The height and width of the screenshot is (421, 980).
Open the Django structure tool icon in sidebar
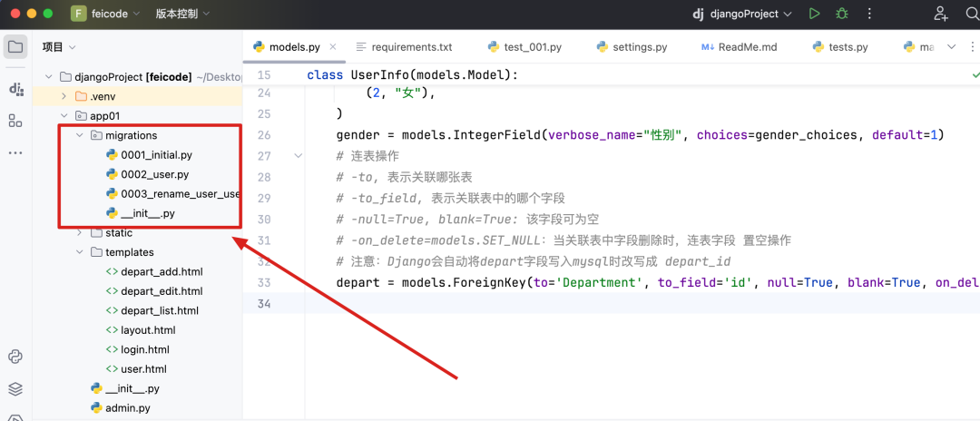coord(15,89)
